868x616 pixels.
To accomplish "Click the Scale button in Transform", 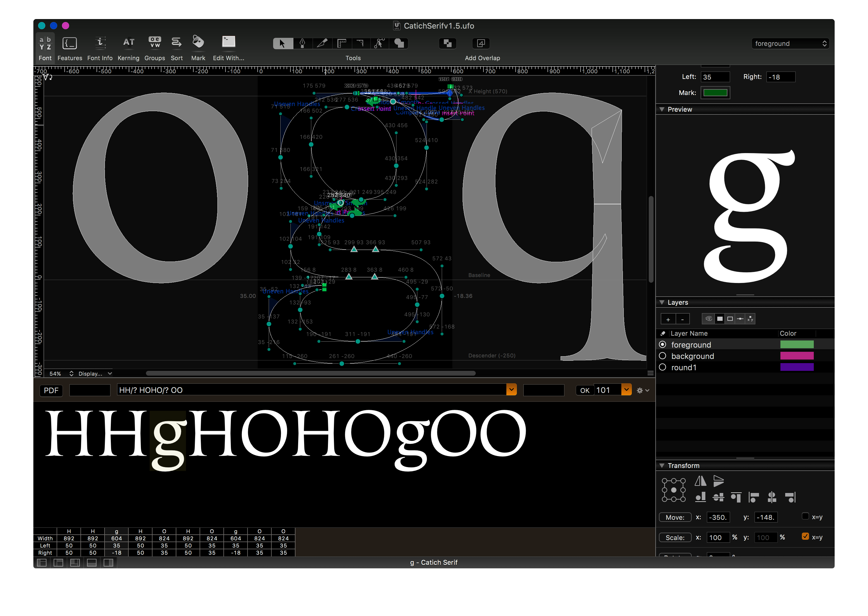I will click(675, 538).
